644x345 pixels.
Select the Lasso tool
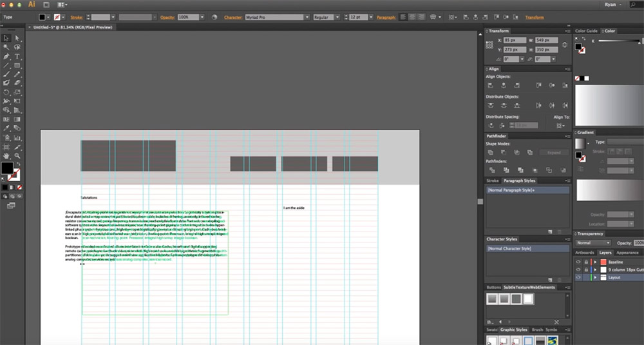17,47
